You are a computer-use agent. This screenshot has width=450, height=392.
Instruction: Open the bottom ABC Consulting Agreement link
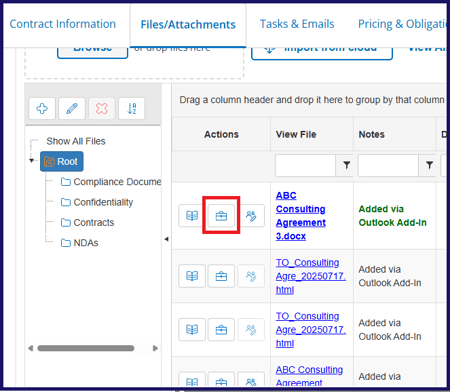pos(309,376)
